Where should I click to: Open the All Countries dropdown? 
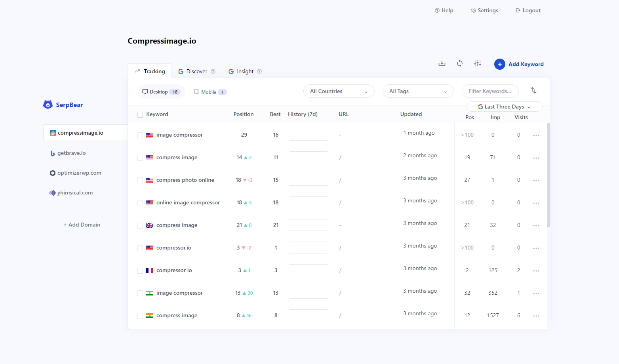point(339,91)
